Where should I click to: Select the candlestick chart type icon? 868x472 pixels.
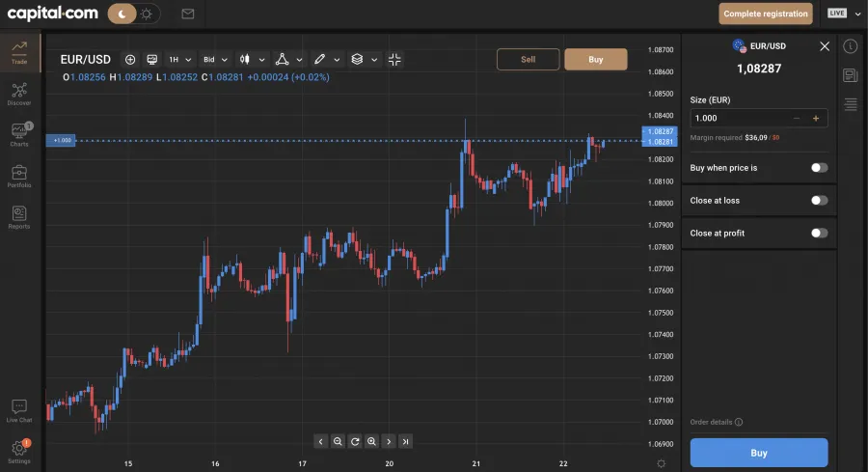pos(245,59)
